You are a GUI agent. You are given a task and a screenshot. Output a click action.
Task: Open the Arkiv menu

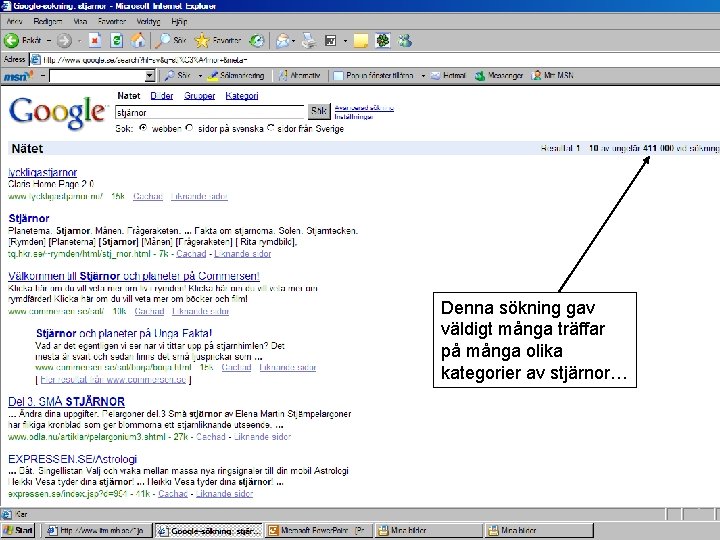tap(15, 22)
